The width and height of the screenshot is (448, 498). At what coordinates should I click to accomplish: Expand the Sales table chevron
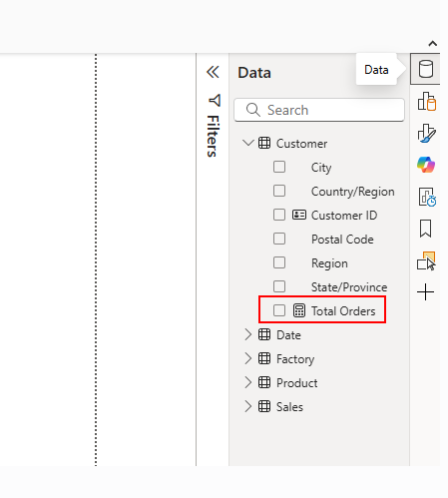click(248, 406)
